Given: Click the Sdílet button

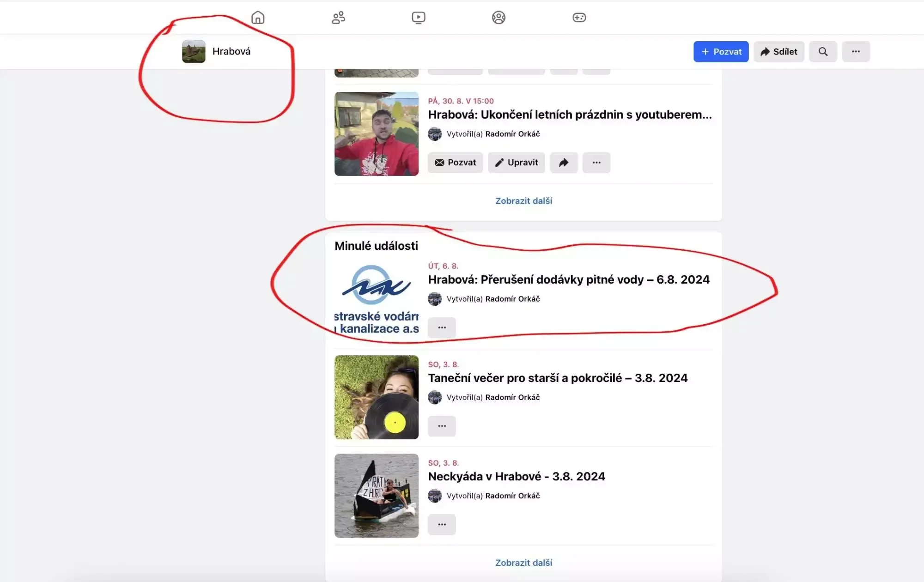Looking at the screenshot, I should 778,52.
